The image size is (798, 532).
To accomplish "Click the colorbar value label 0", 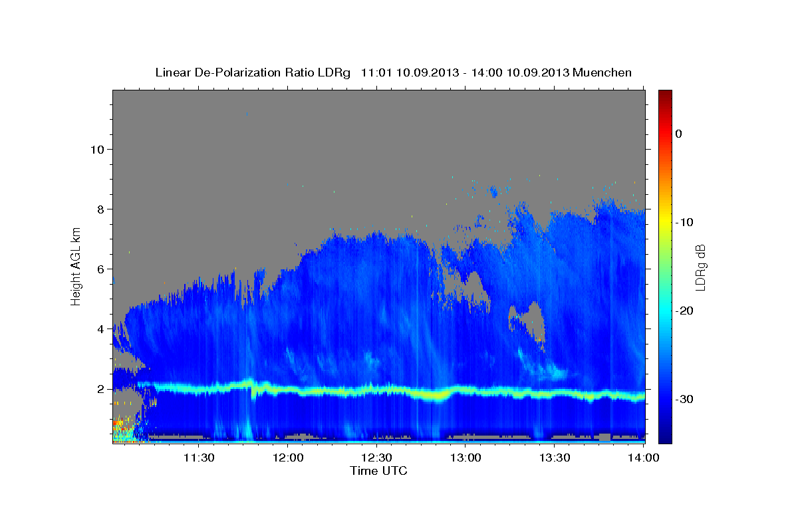I will tap(679, 134).
